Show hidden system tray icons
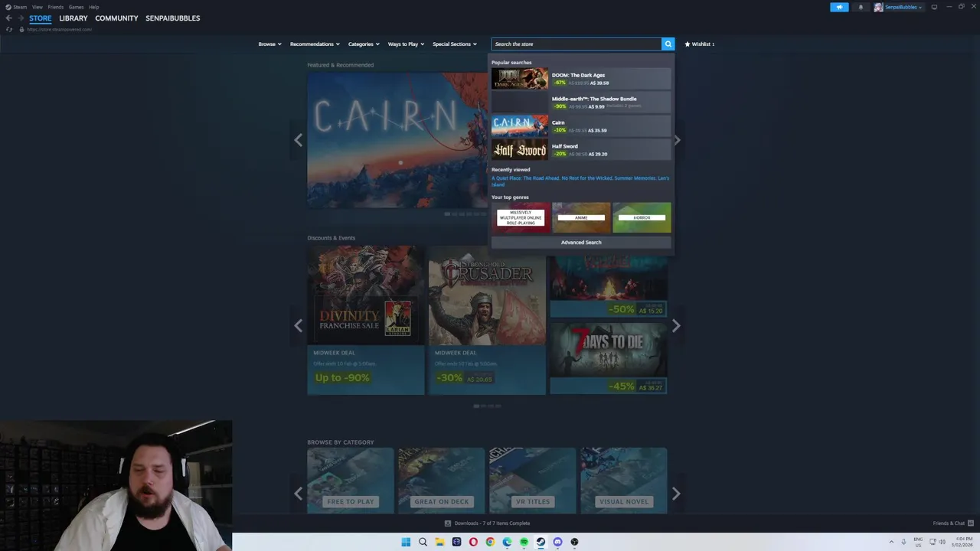The width and height of the screenshot is (980, 551). (891, 542)
